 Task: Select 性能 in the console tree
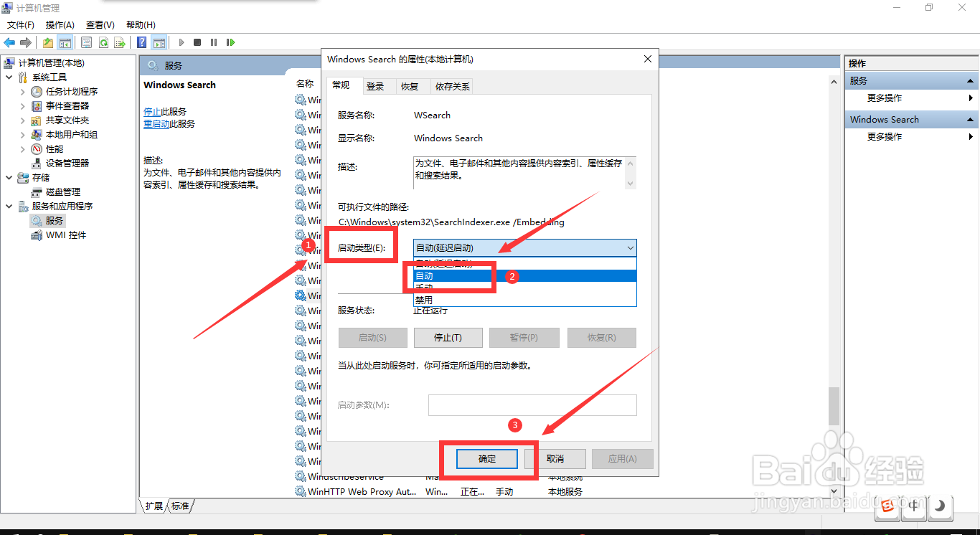(55, 148)
